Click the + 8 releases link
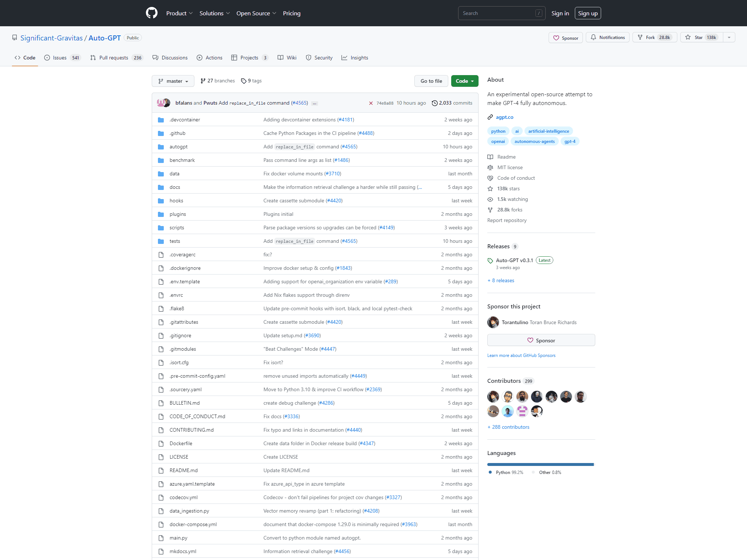Image resolution: width=747 pixels, height=560 pixels. click(501, 280)
